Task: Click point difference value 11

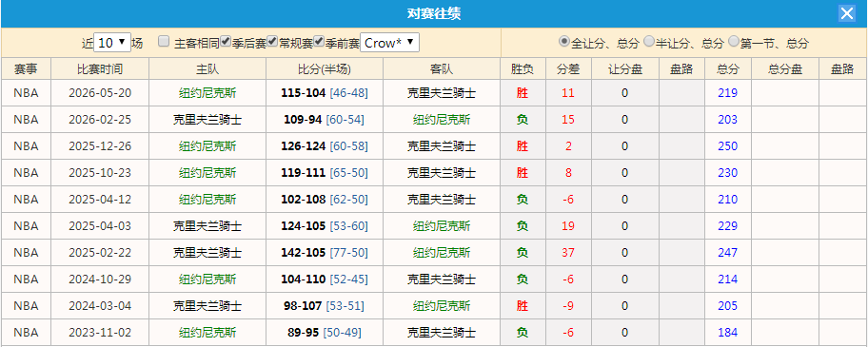Action: (568, 93)
